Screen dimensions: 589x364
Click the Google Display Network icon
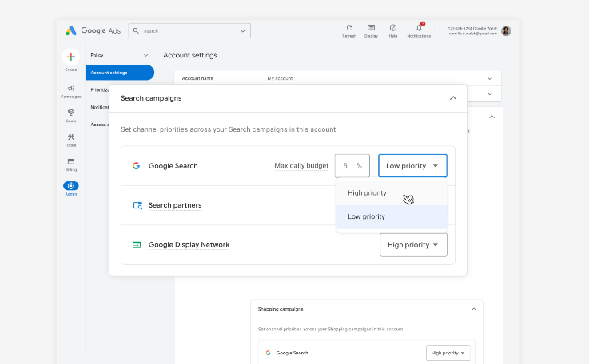[137, 245]
